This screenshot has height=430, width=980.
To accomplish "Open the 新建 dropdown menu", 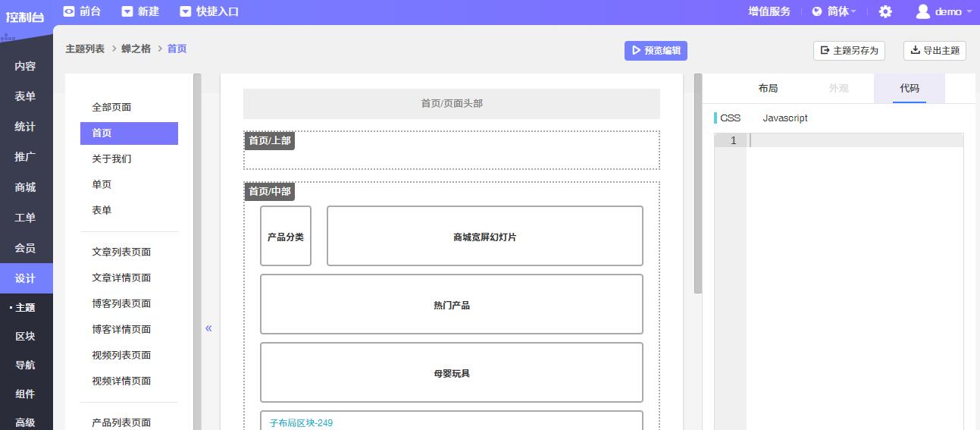I will pyautogui.click(x=141, y=11).
